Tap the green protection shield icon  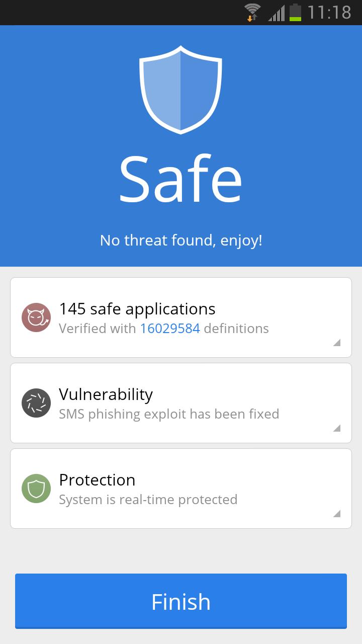pos(36,489)
